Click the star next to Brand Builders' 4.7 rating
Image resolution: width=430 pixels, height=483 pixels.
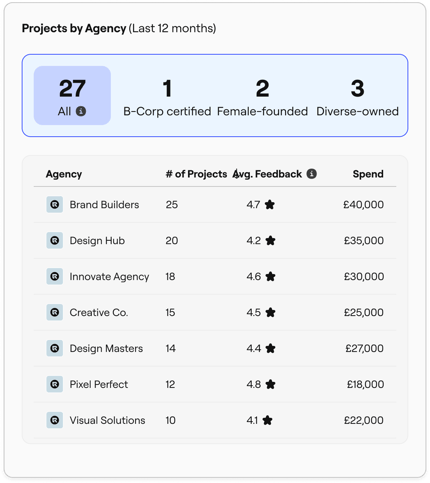click(270, 204)
